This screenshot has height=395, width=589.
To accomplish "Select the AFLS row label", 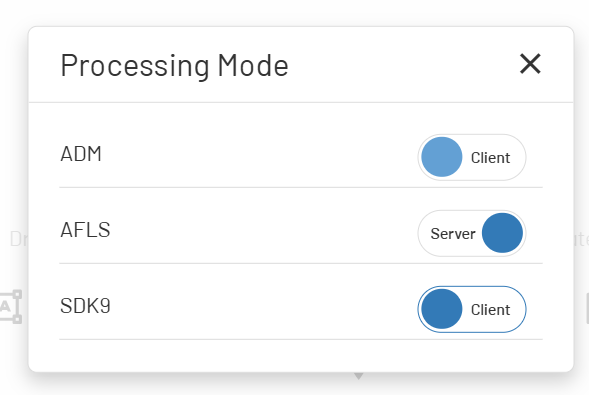I will coord(85,230).
